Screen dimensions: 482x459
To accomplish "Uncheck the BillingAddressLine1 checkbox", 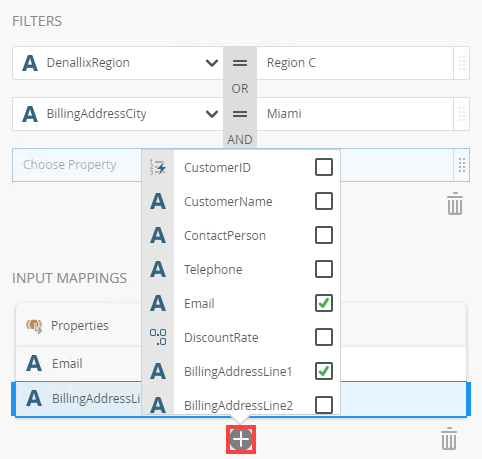I will coord(324,371).
